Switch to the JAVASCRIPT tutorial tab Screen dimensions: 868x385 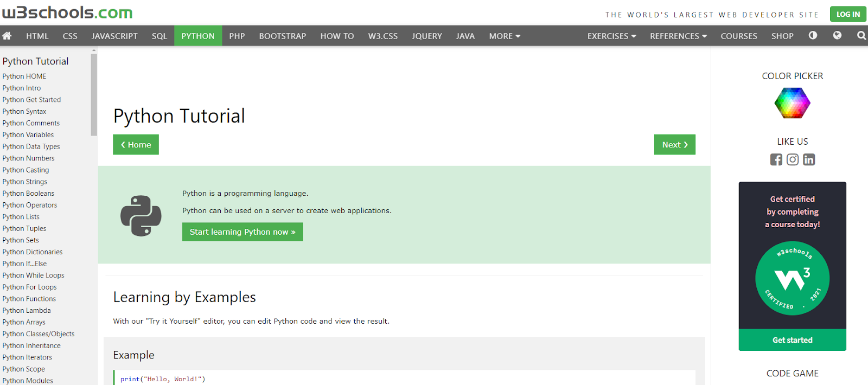114,36
